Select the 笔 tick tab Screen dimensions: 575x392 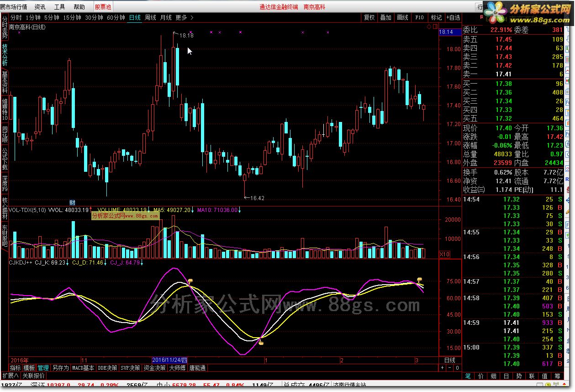point(468,376)
